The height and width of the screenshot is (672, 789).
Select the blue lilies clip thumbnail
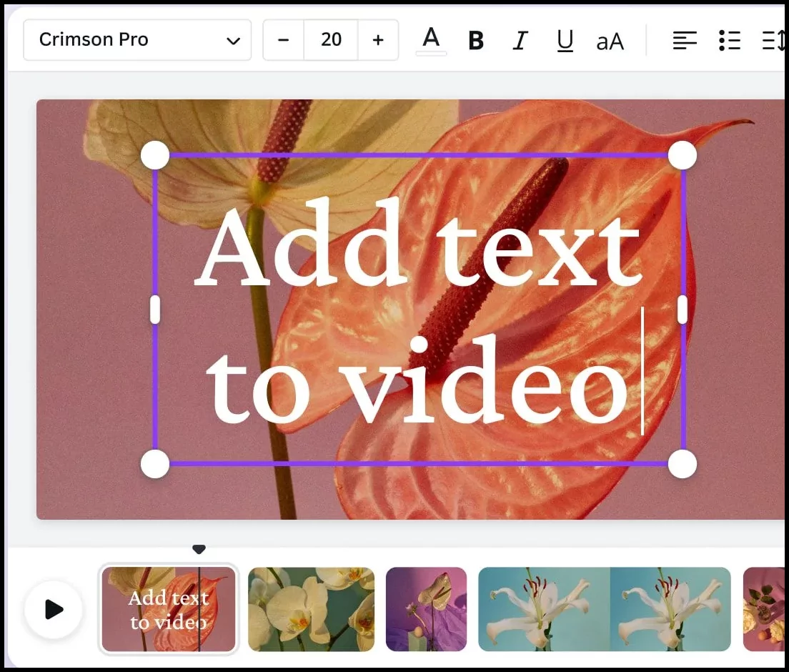(x=605, y=610)
